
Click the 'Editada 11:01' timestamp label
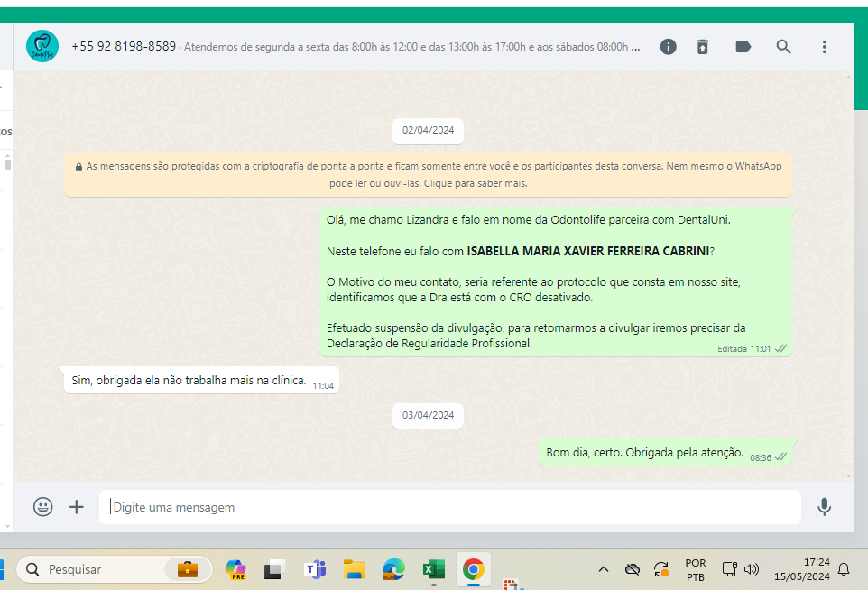[744, 349]
